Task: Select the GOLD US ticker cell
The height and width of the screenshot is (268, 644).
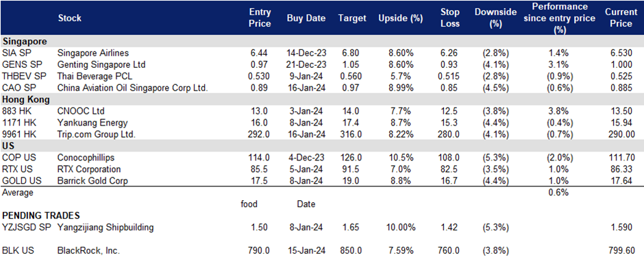Action: pyautogui.click(x=17, y=181)
